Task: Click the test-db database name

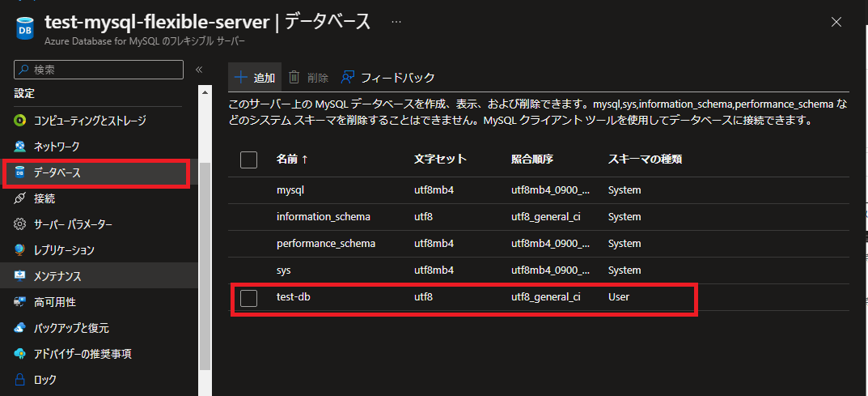Action: coord(293,297)
